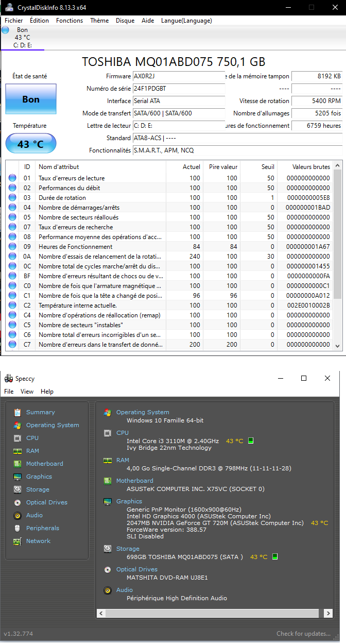Click status icon for Performances du débit
The height and width of the screenshot is (644, 346).
pos(13,188)
